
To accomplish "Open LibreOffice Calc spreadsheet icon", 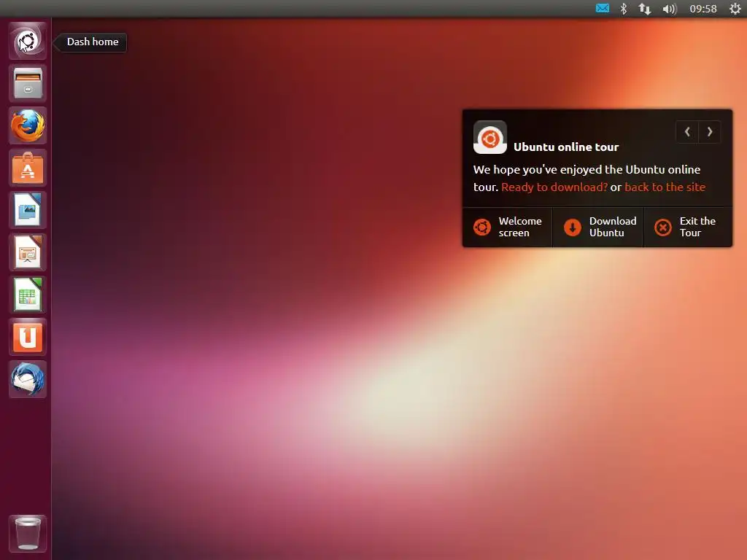I will point(28,295).
